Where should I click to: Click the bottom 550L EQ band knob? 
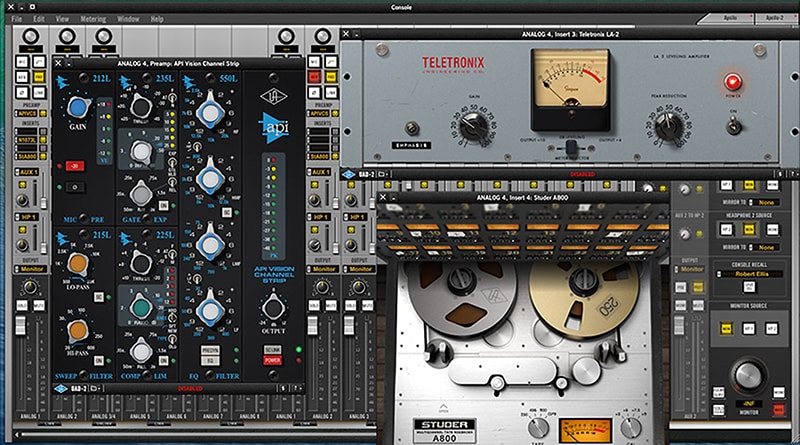pyautogui.click(x=210, y=310)
